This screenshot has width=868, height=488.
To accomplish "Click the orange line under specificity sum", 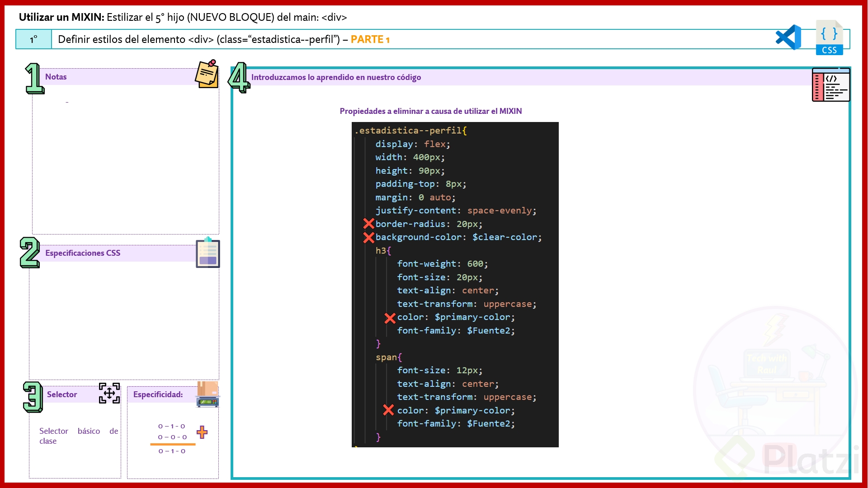I will (173, 445).
